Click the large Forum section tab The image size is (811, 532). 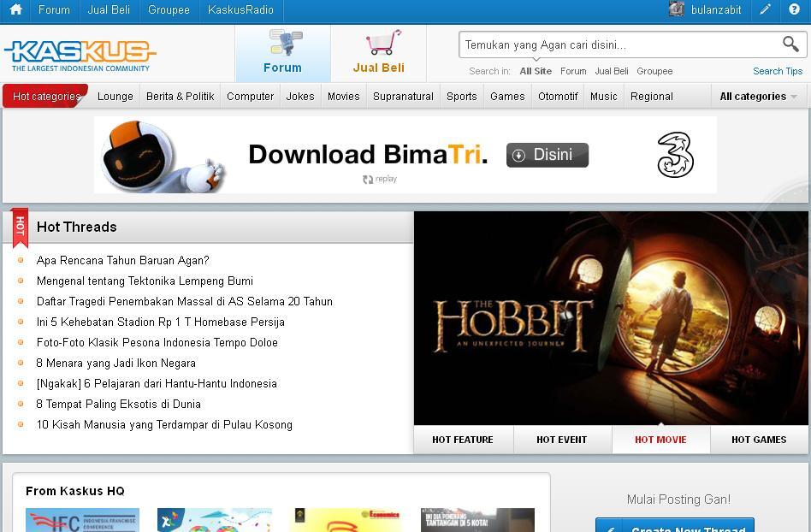283,53
